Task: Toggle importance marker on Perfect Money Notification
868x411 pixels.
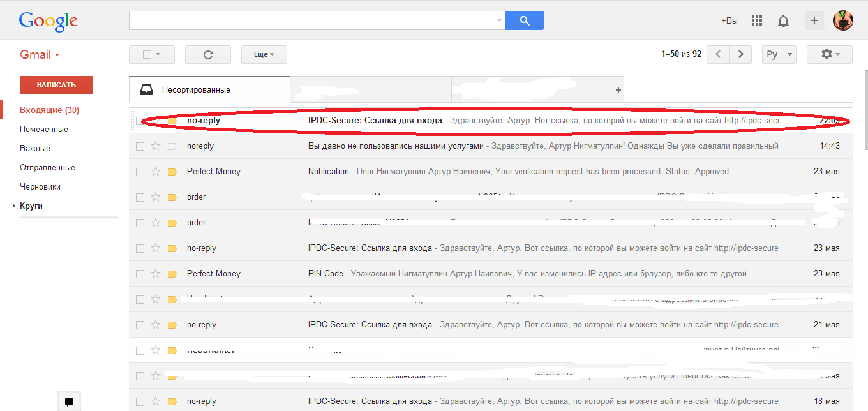Action: point(172,172)
